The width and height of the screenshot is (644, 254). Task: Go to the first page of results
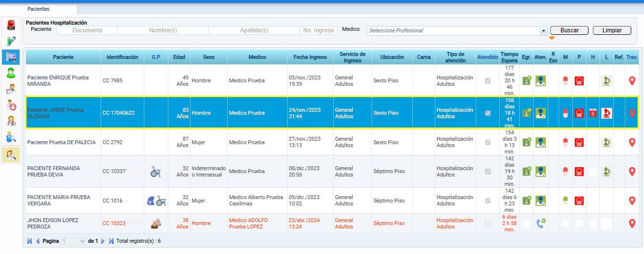[29, 241]
